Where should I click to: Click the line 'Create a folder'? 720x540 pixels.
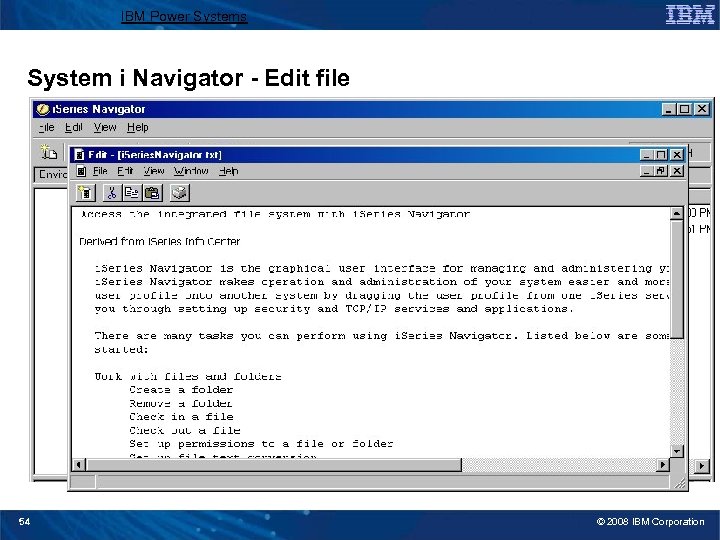[x=181, y=390]
